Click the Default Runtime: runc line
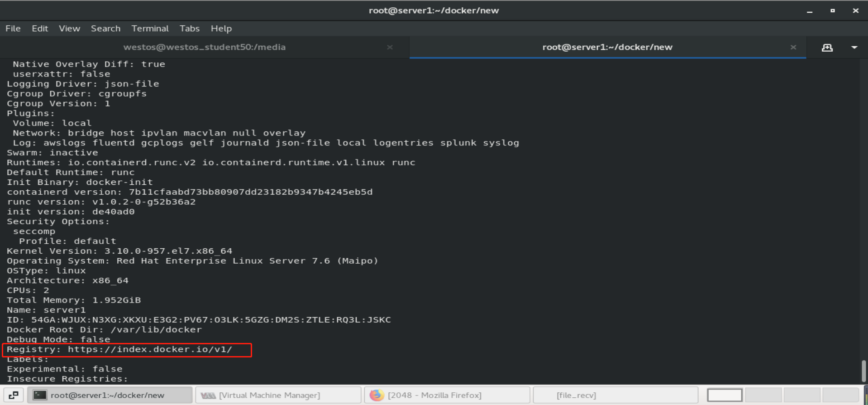The width and height of the screenshot is (868, 405). 71,173
